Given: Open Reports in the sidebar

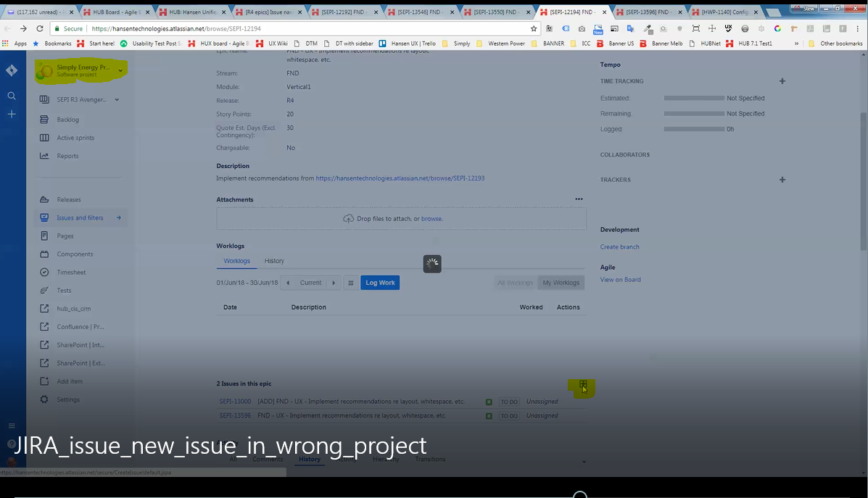Looking at the screenshot, I should coord(67,156).
